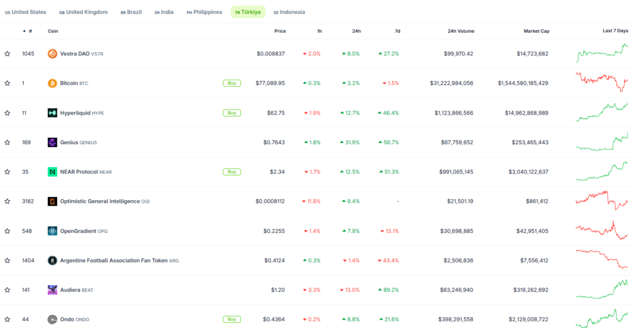Image resolution: width=644 pixels, height=331 pixels.
Task: Open the Argentine Football Association Fan Token link
Action: click(x=114, y=261)
